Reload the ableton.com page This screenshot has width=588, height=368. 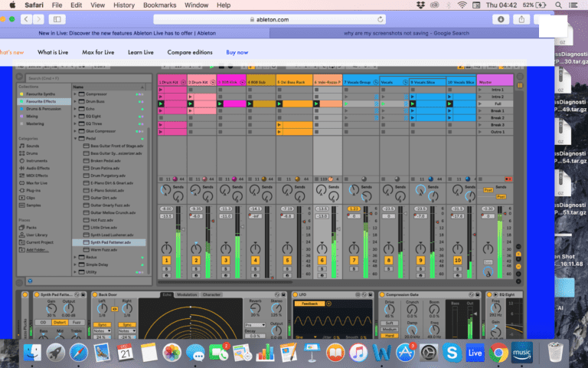(x=380, y=19)
